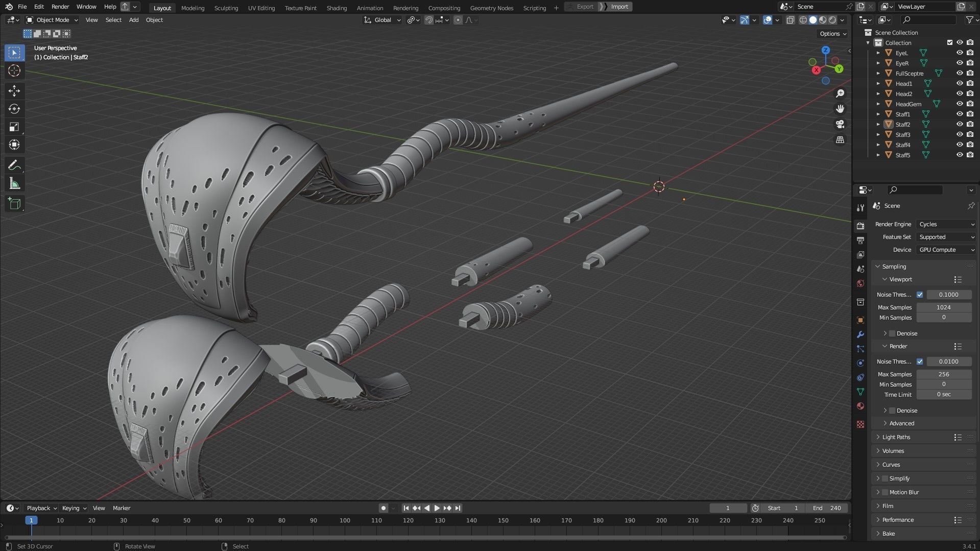This screenshot has width=980, height=551.
Task: Toggle visibility of Staff2
Action: (x=960, y=124)
